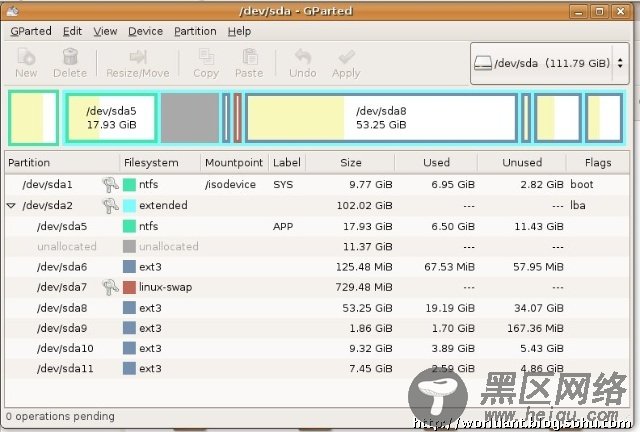Click the Flags column header

598,163
